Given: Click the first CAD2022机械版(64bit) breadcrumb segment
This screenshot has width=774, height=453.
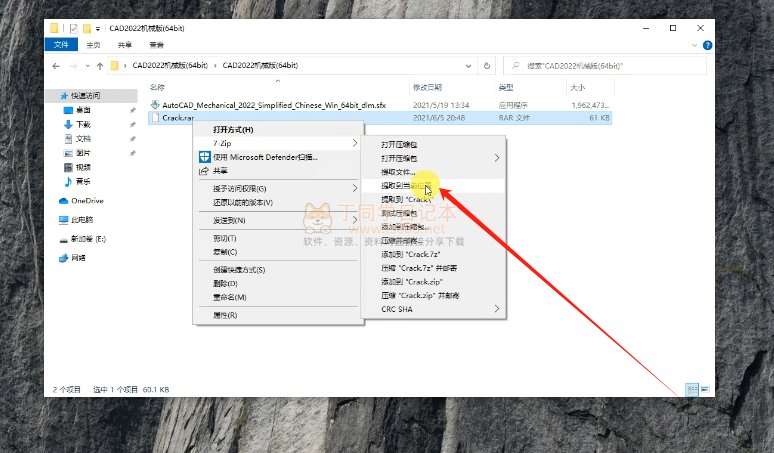Looking at the screenshot, I should click(x=170, y=66).
